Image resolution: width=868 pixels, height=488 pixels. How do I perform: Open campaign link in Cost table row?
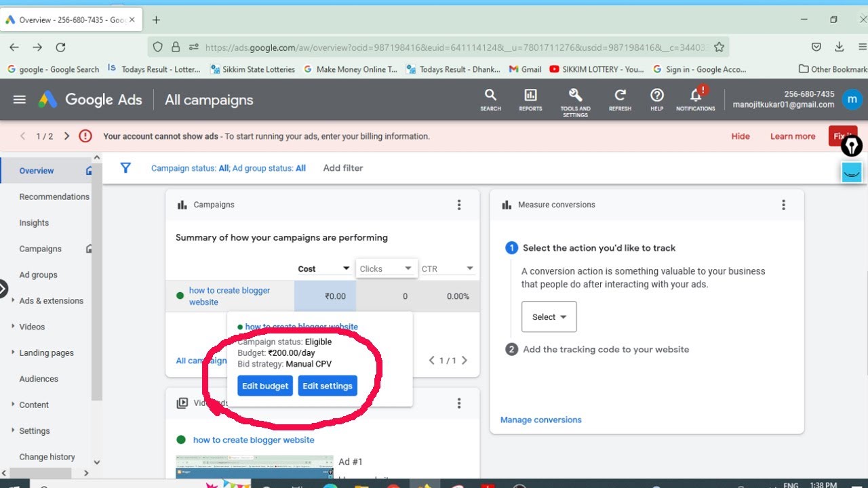pyautogui.click(x=229, y=296)
